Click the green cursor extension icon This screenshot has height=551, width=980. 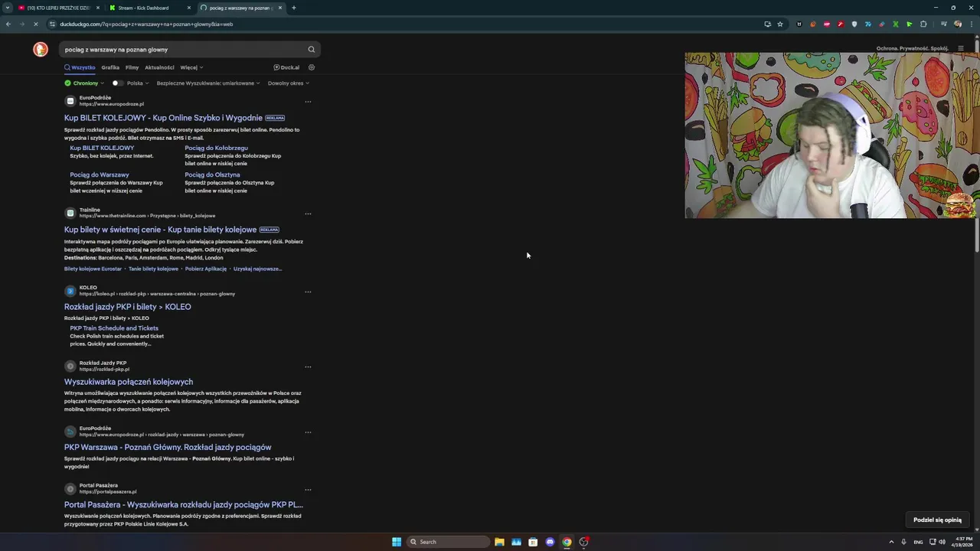click(x=910, y=24)
